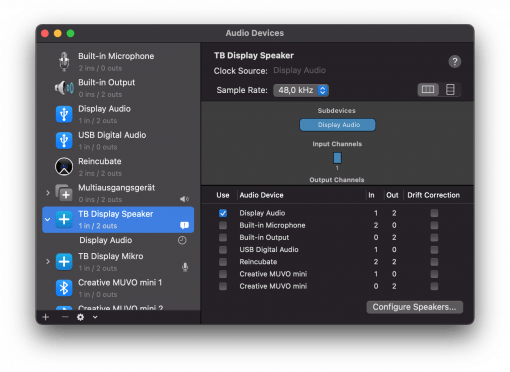Click the Creative MUVO mini 1 Bluetooth icon
The width and height of the screenshot is (510, 372).
64,288
